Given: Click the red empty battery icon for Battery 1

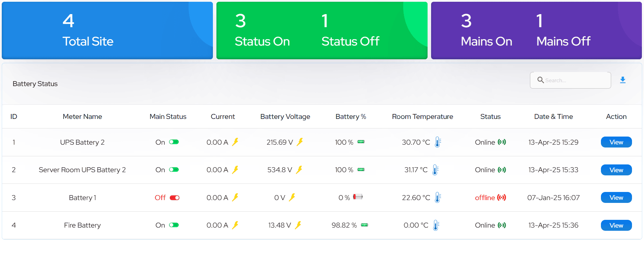Looking at the screenshot, I should point(358,197).
